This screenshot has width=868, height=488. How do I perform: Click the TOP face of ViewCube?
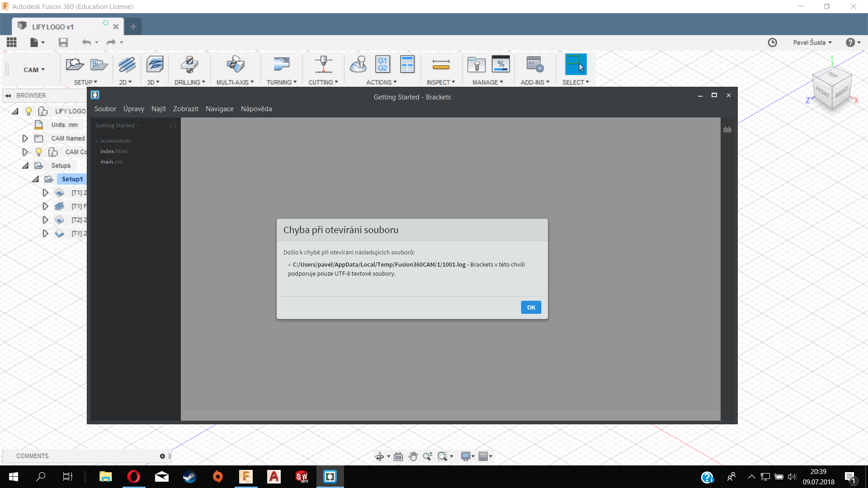pos(833,75)
